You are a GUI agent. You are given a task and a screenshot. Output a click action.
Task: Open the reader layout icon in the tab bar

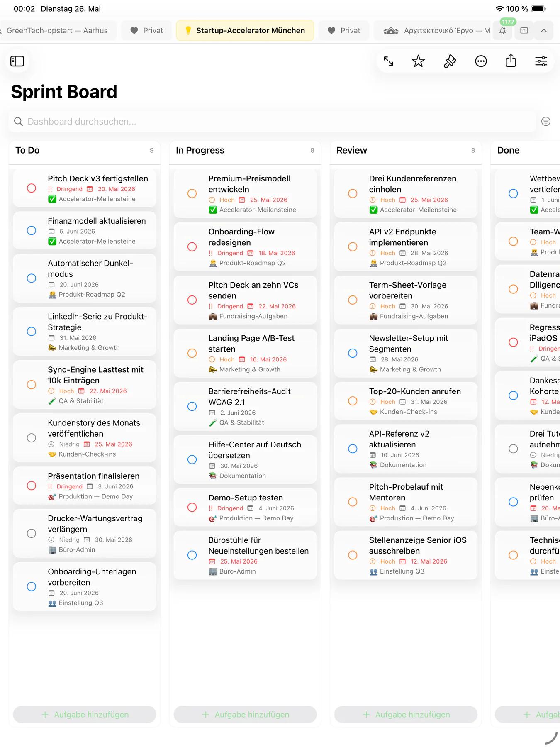point(524,30)
